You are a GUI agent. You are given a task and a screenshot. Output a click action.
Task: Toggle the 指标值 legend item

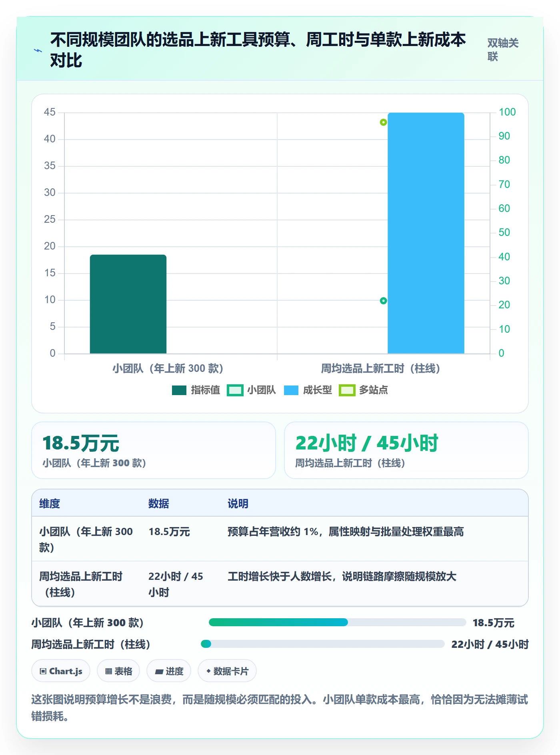pos(196,390)
